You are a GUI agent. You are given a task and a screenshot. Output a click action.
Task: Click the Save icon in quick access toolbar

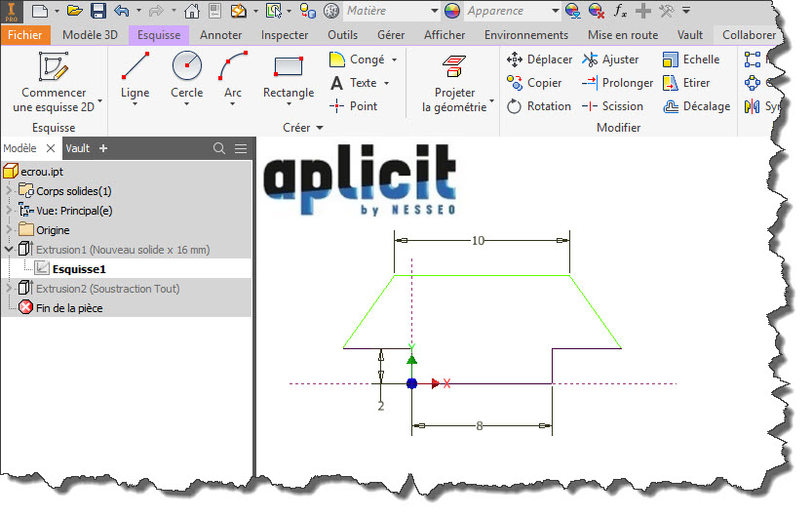98,12
